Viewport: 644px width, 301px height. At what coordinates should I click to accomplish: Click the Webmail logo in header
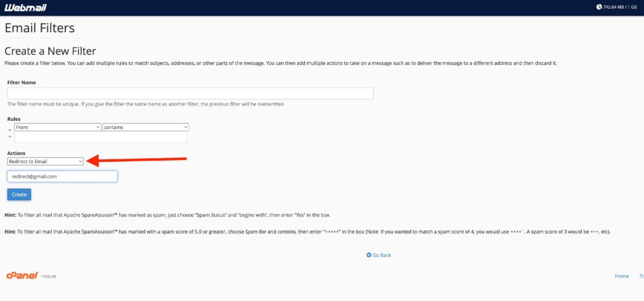tap(25, 8)
